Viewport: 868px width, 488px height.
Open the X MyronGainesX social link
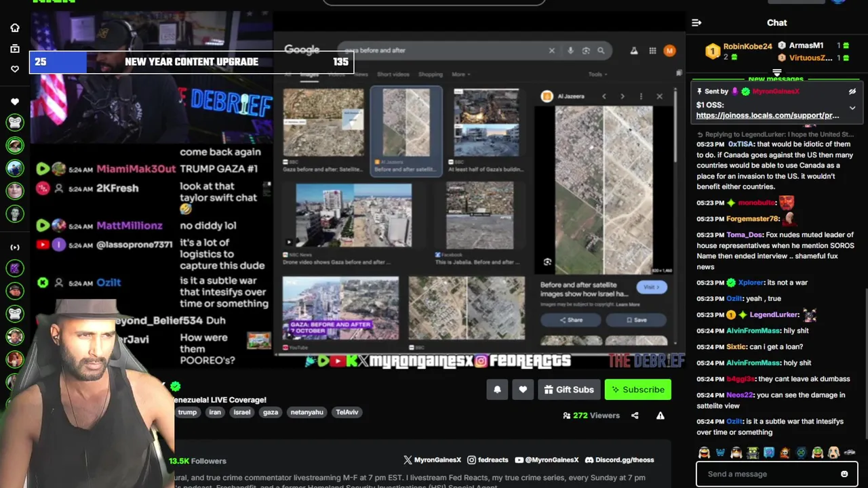pos(432,460)
